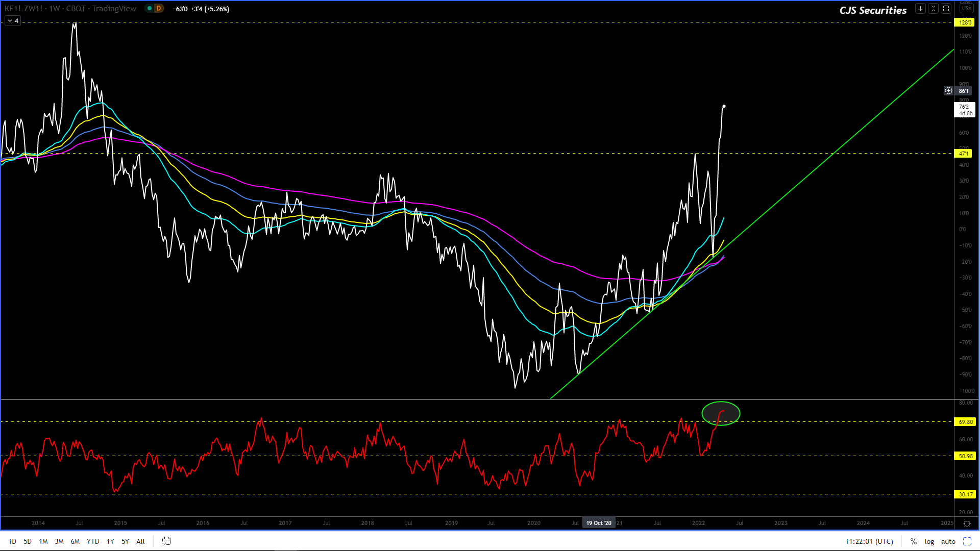Click the Go to date calendar icon

tap(166, 541)
